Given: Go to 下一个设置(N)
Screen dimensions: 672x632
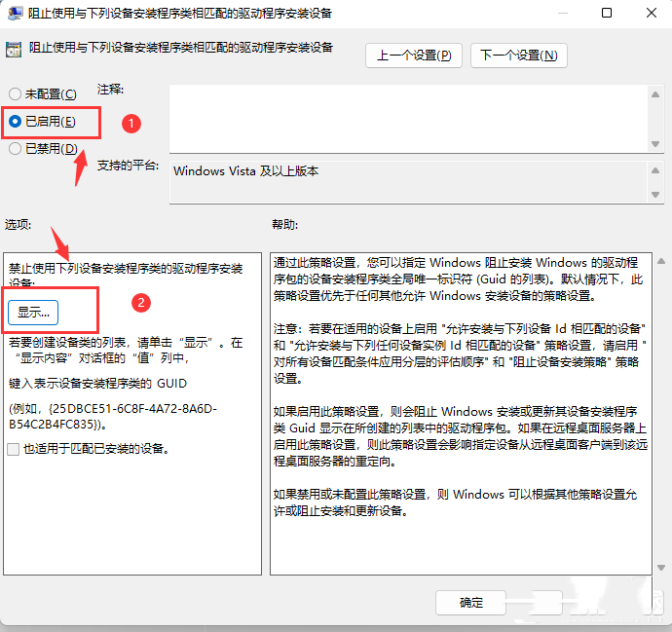Looking at the screenshot, I should click(x=518, y=56).
